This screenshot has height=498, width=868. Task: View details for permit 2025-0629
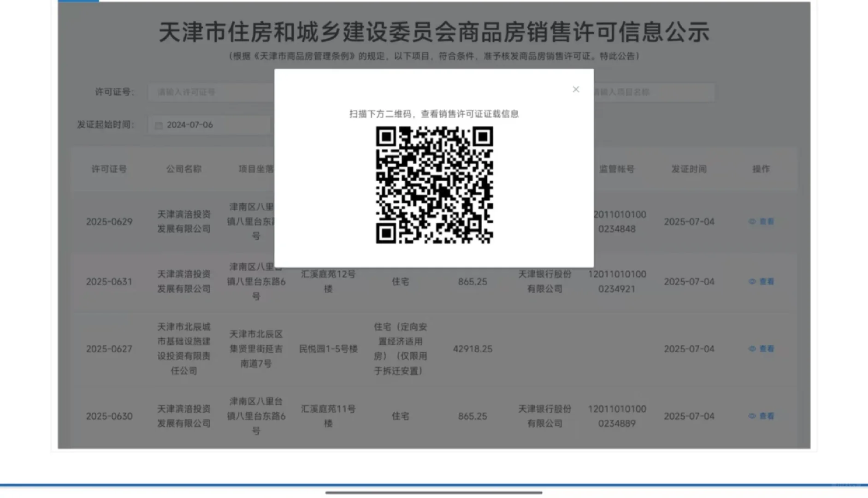[762, 222]
